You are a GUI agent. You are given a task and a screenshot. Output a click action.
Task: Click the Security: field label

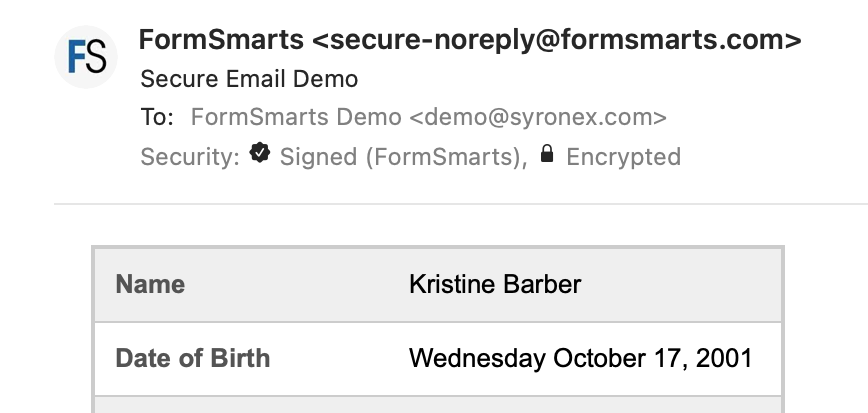click(190, 157)
